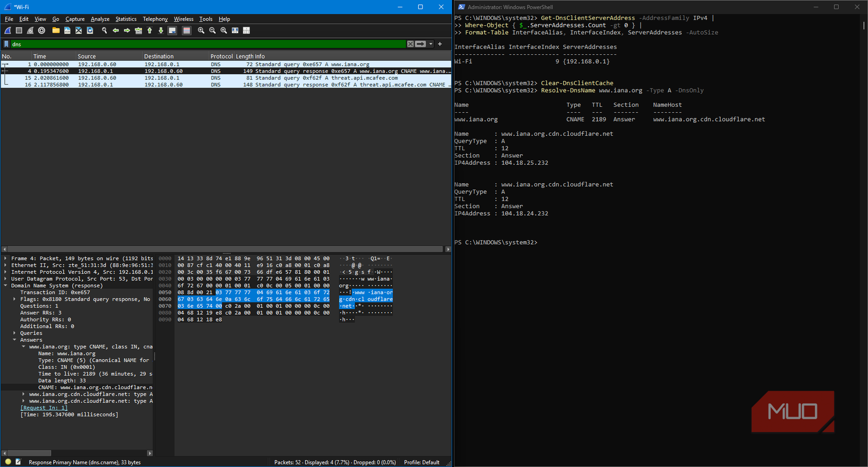Jump to the last packet
The height and width of the screenshot is (467, 868).
(161, 31)
